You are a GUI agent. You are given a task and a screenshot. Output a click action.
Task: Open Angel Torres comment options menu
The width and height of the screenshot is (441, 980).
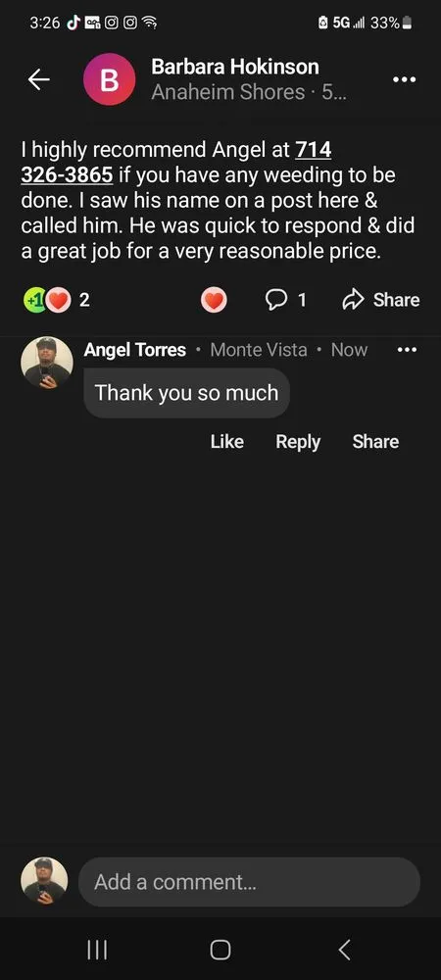click(407, 350)
